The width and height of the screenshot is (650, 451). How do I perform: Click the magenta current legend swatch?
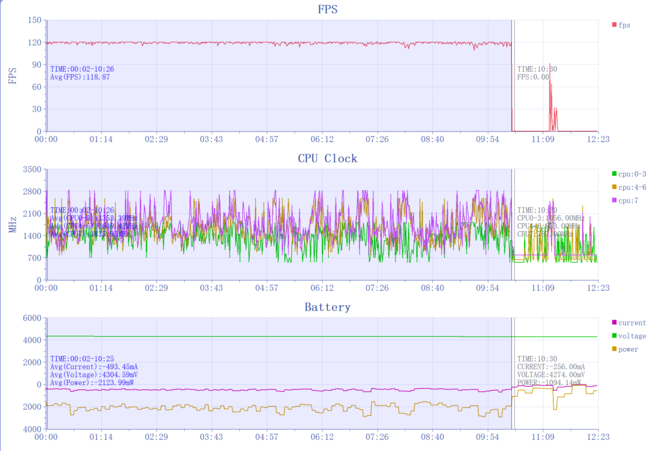(x=612, y=323)
